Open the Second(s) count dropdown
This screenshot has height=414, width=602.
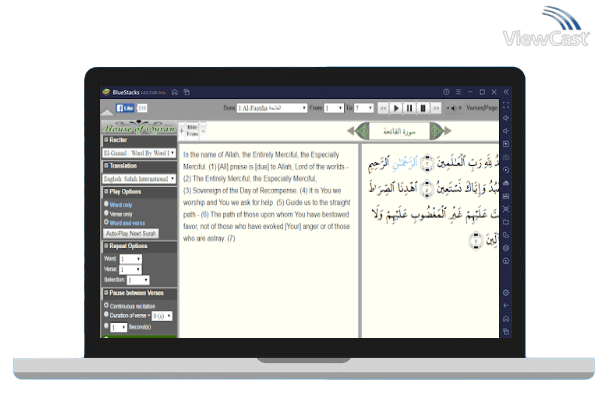[x=118, y=327]
